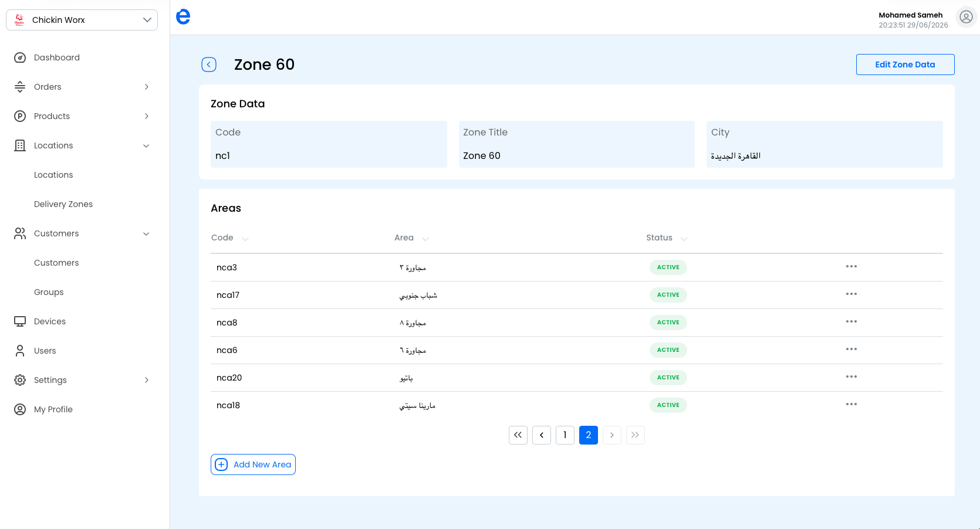Click the Users person icon
Image resolution: width=980 pixels, height=529 pixels.
[x=20, y=351]
